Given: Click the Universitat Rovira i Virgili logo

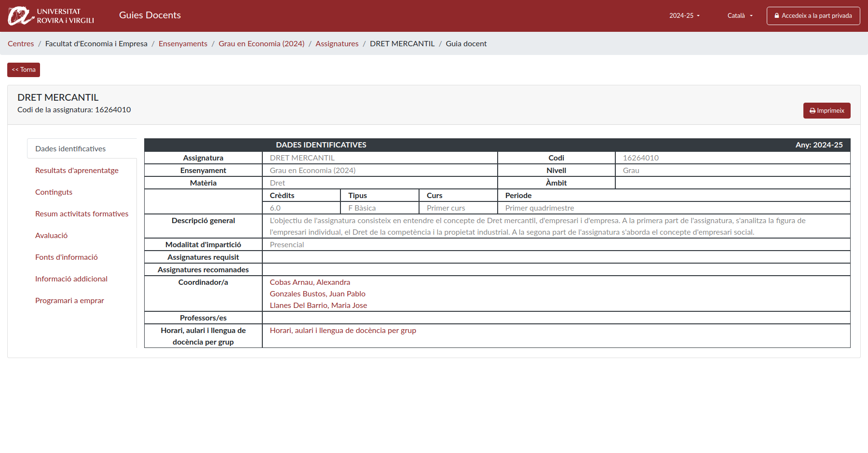Looking at the screenshot, I should (51, 15).
